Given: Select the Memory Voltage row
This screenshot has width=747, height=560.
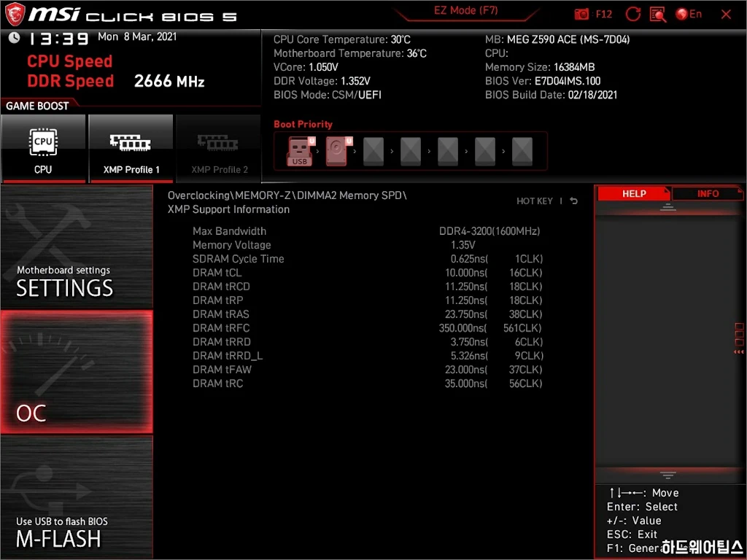Looking at the screenshot, I should (367, 245).
